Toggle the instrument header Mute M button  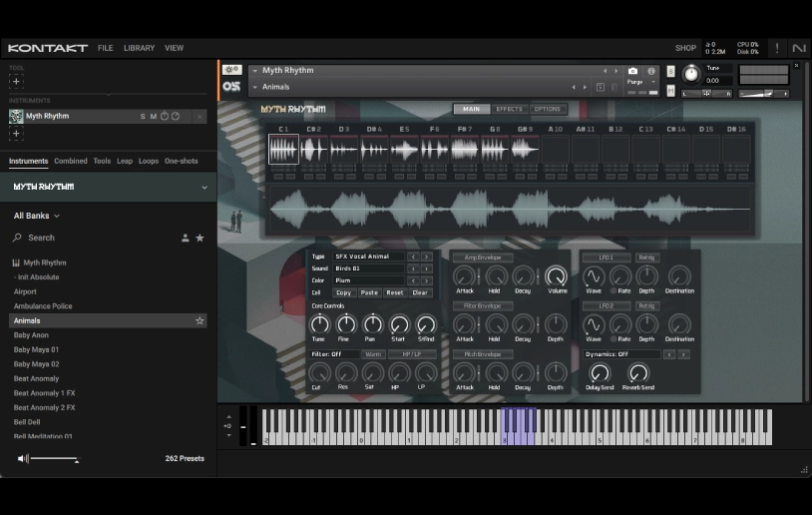point(670,91)
